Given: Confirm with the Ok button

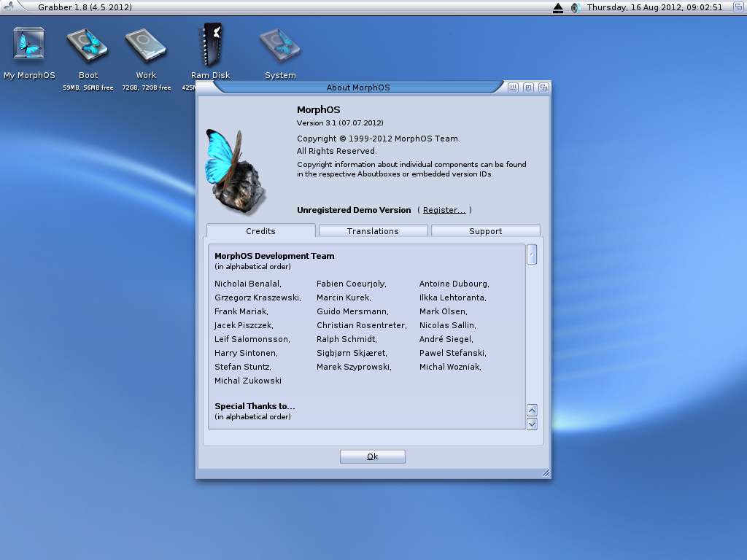Looking at the screenshot, I should click(373, 456).
